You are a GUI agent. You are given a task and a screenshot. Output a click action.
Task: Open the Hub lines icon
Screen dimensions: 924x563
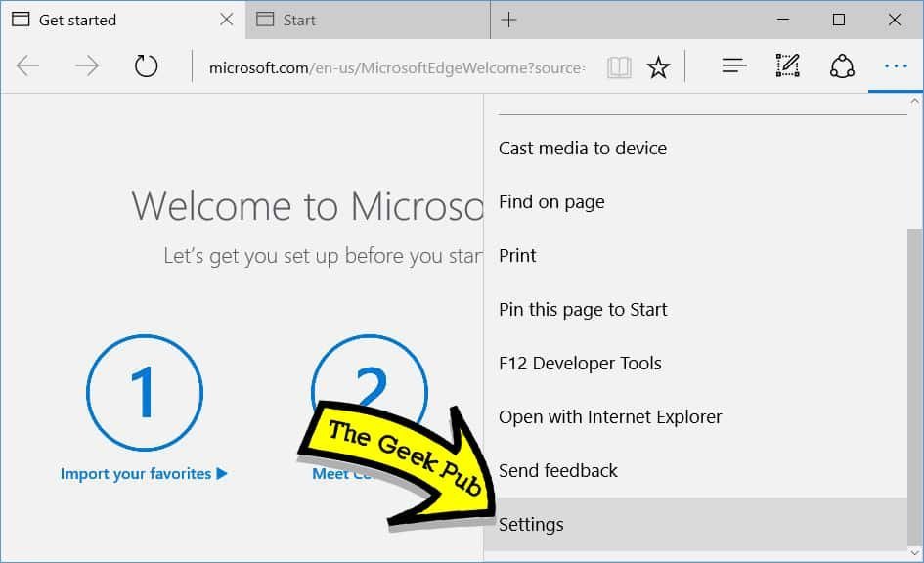734,65
